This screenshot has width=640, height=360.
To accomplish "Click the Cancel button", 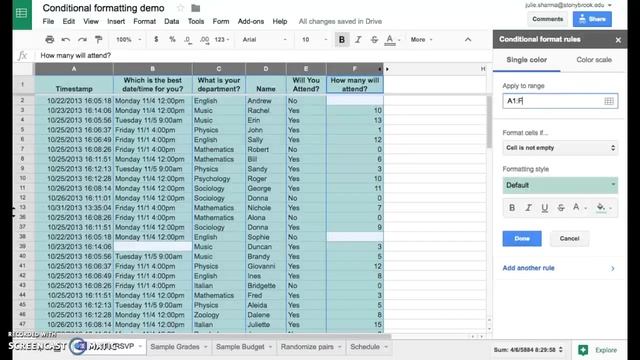I will click(569, 238).
